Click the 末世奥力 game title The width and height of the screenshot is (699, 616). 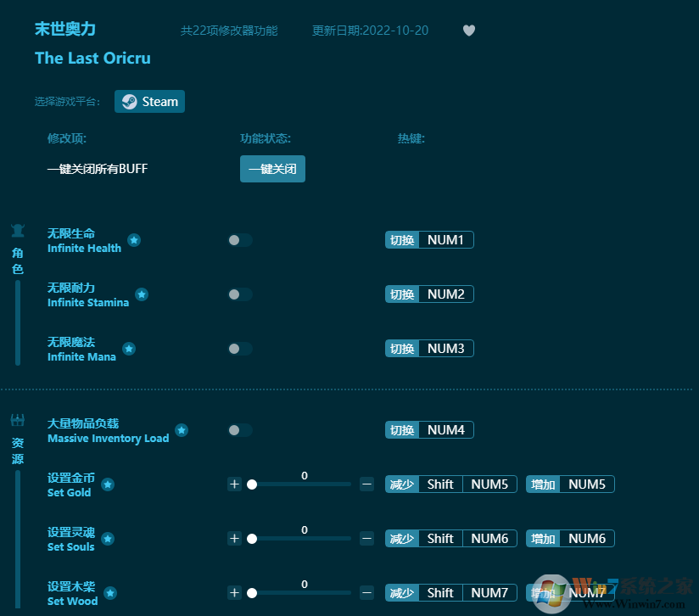tap(65, 29)
